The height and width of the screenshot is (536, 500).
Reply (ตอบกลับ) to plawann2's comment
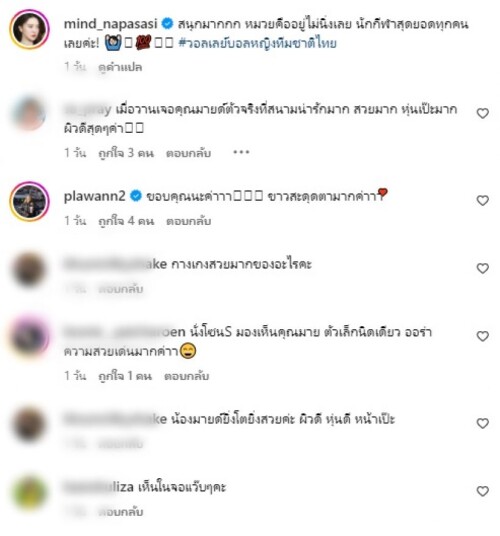[188, 221]
